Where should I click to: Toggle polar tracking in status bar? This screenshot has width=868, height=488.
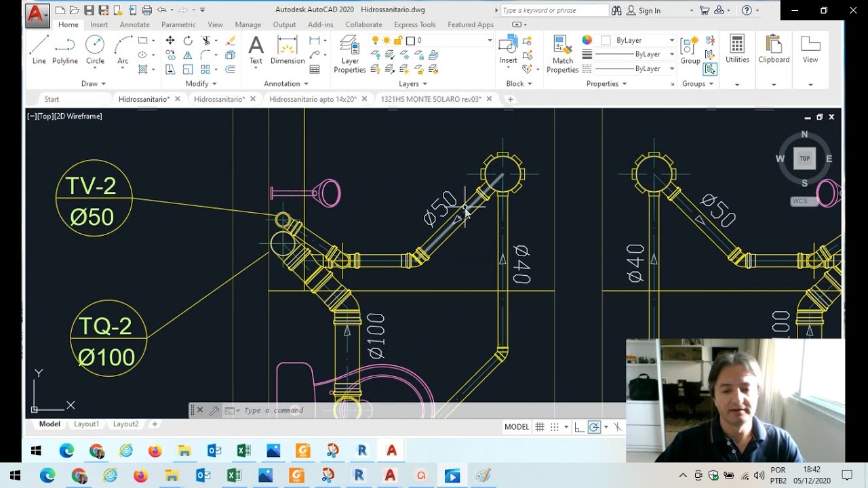pos(594,427)
